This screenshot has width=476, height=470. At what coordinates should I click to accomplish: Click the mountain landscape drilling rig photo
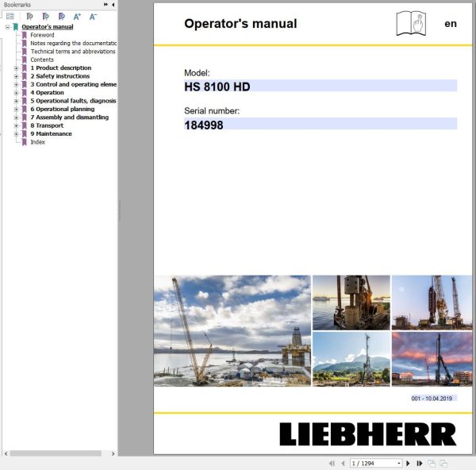pyautogui.click(x=351, y=359)
